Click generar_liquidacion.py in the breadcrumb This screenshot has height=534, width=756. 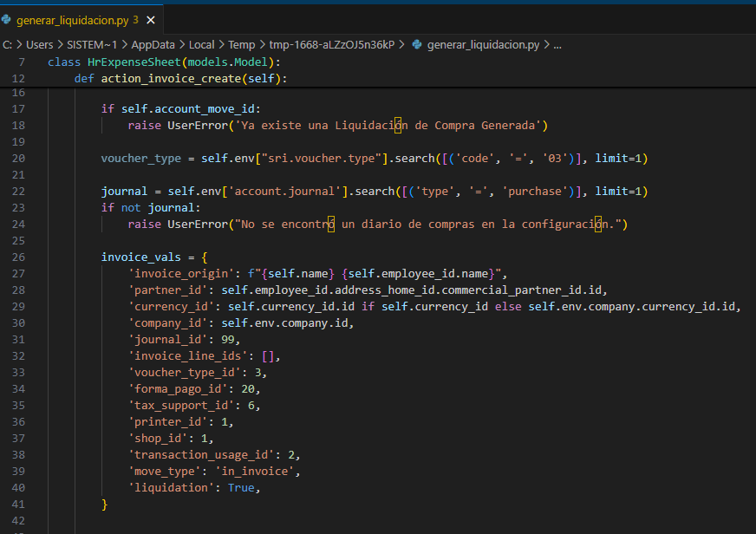pos(483,44)
